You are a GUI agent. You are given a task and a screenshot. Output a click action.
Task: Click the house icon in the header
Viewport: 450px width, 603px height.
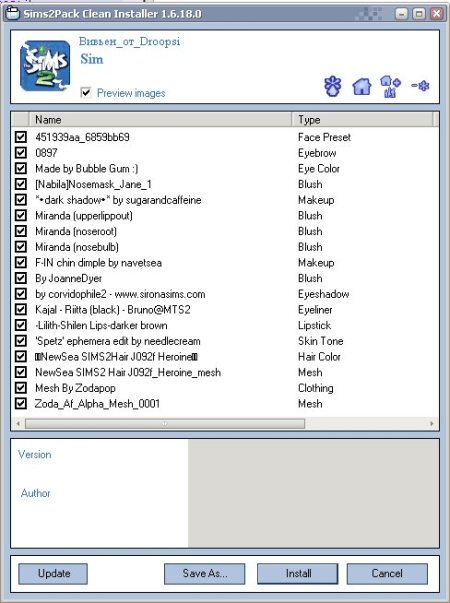362,86
